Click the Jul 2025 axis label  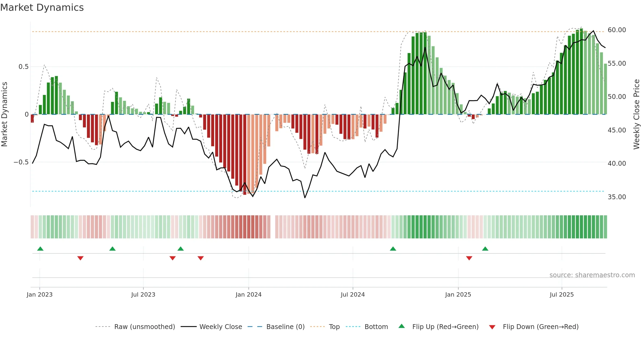click(x=562, y=294)
